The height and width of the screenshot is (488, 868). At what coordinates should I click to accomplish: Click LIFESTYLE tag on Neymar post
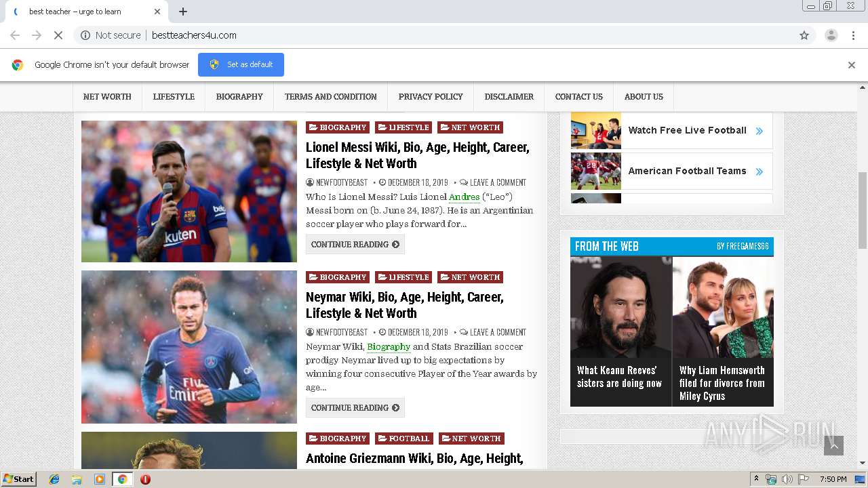tap(403, 277)
